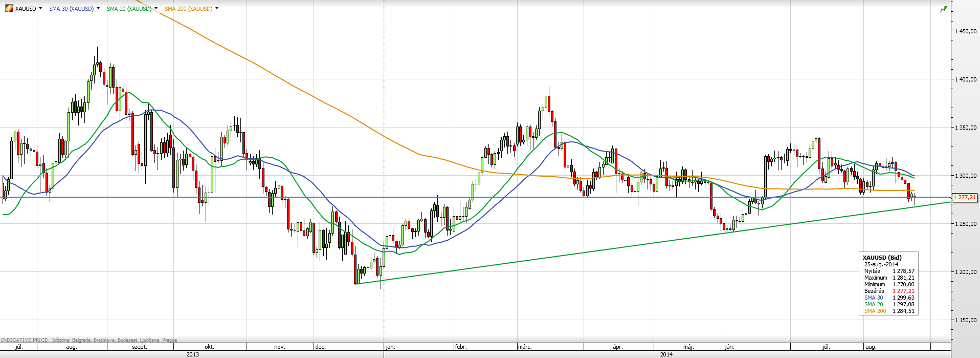This screenshot has width=980, height=358.
Task: Open the SMA 20 (XAUUSD) dropdown arrow
Action: click(156, 8)
